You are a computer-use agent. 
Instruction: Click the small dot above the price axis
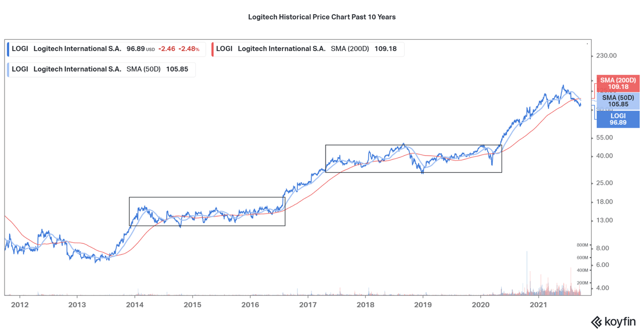(587, 43)
